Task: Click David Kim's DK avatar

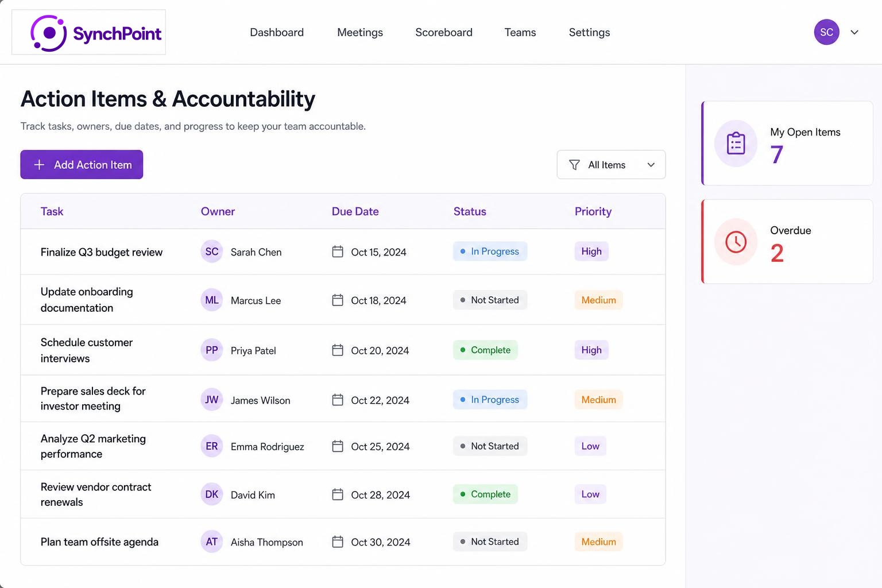Action: pyautogui.click(x=212, y=494)
